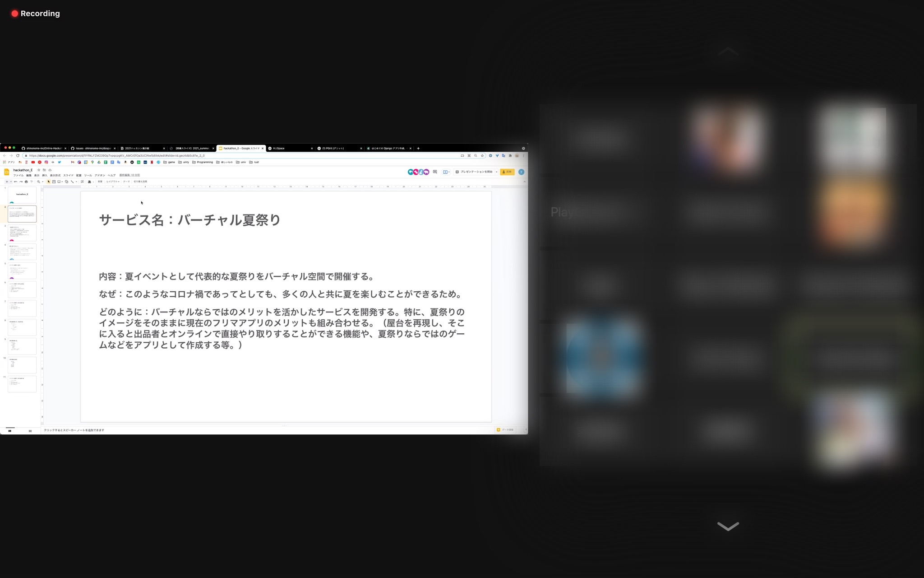Image resolution: width=924 pixels, height=578 pixels.
Task: Open the 挿入 menu
Action: point(45,175)
